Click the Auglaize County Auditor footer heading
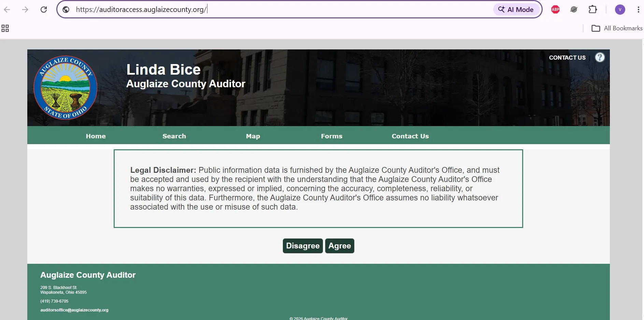The height and width of the screenshot is (320, 644). 88,275
